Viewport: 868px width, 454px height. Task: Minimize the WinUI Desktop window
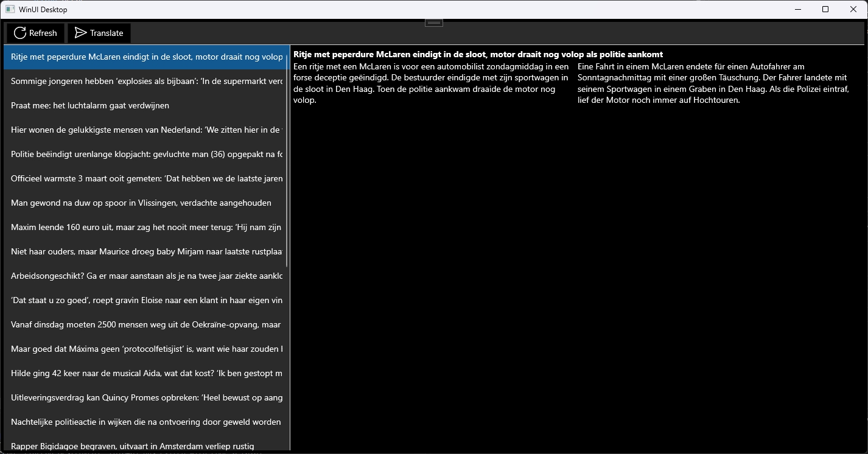coord(798,9)
